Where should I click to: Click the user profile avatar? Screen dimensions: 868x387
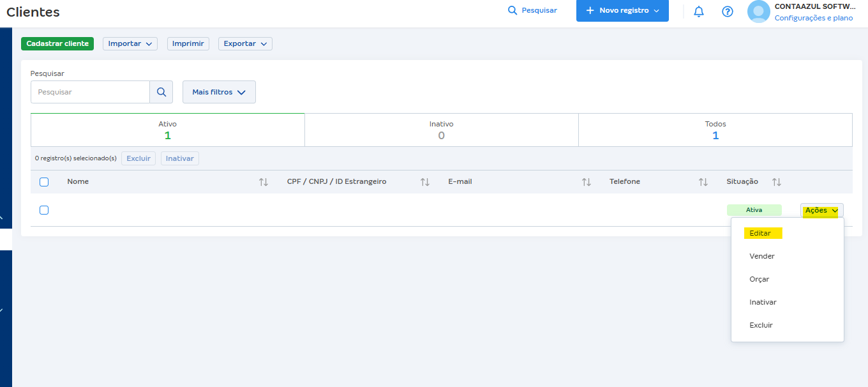click(759, 11)
